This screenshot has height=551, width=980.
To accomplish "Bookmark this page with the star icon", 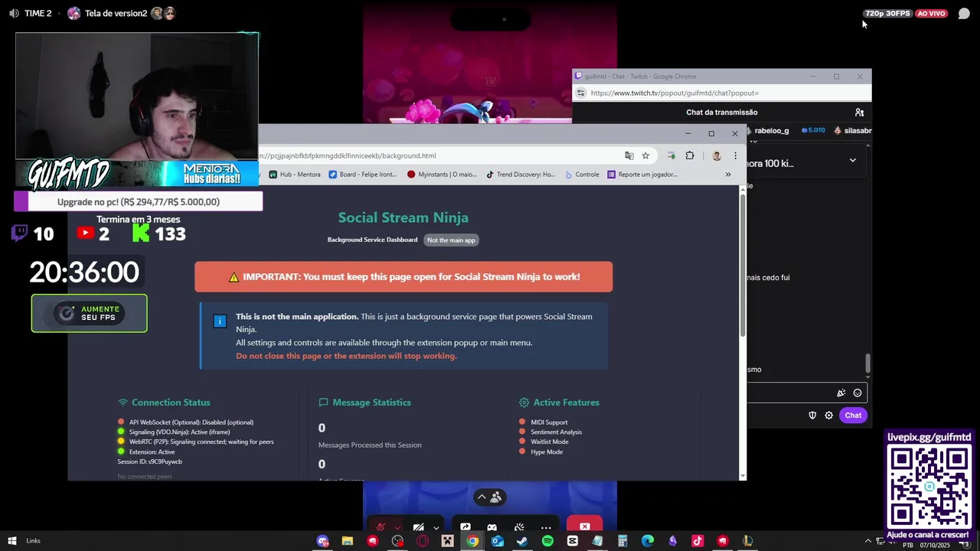I will [x=645, y=155].
